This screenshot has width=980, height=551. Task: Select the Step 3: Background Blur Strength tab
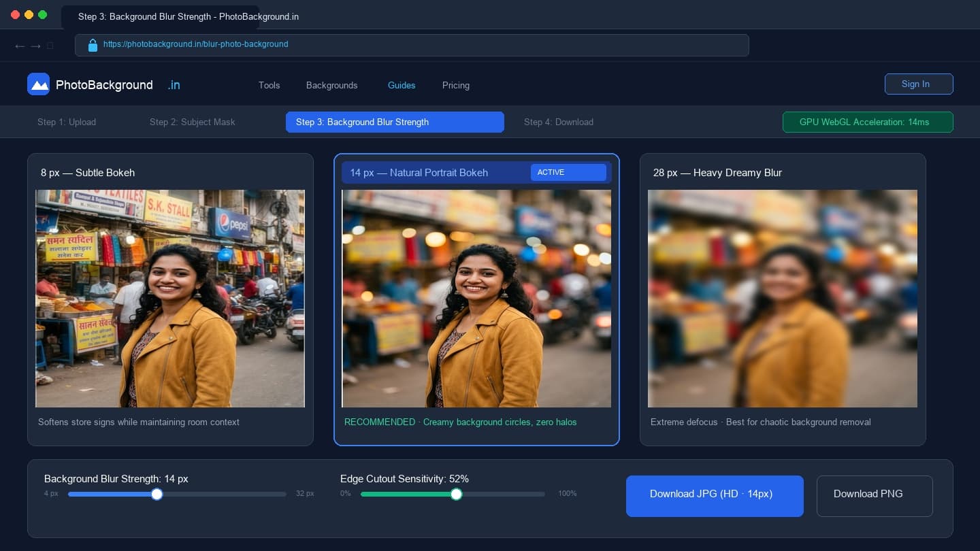395,122
